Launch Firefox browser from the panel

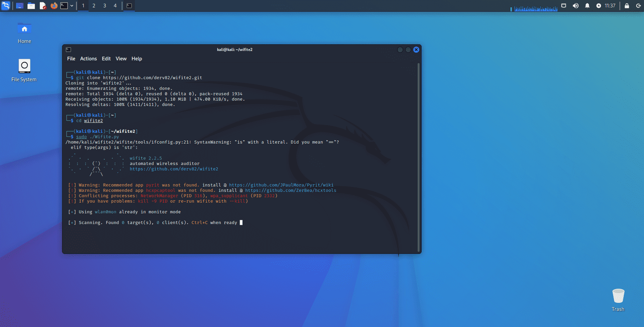pos(54,6)
